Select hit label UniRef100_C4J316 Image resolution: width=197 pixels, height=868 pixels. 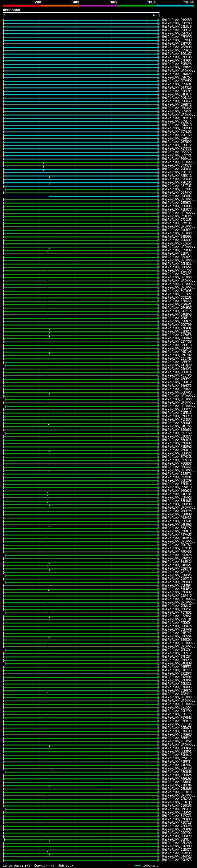pyautogui.click(x=177, y=88)
